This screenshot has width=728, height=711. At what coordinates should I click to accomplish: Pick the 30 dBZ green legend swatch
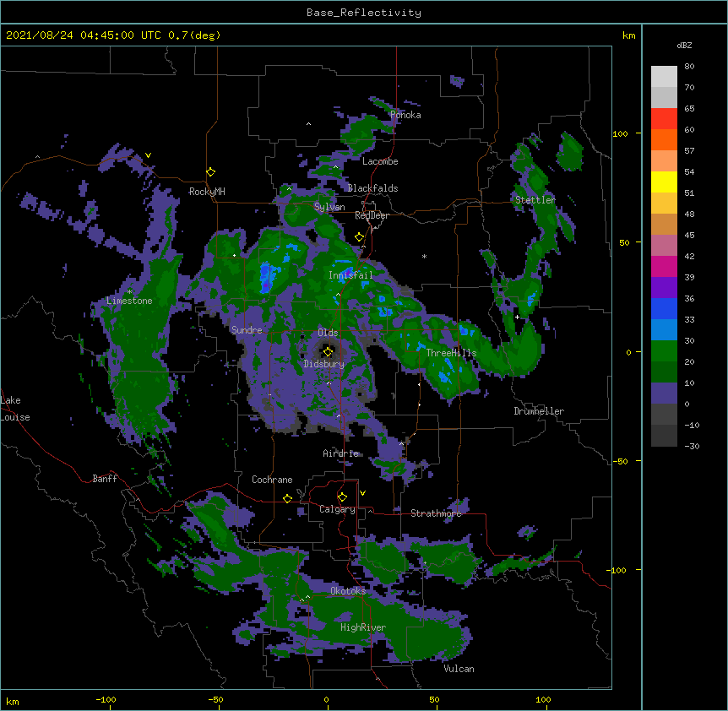(664, 351)
